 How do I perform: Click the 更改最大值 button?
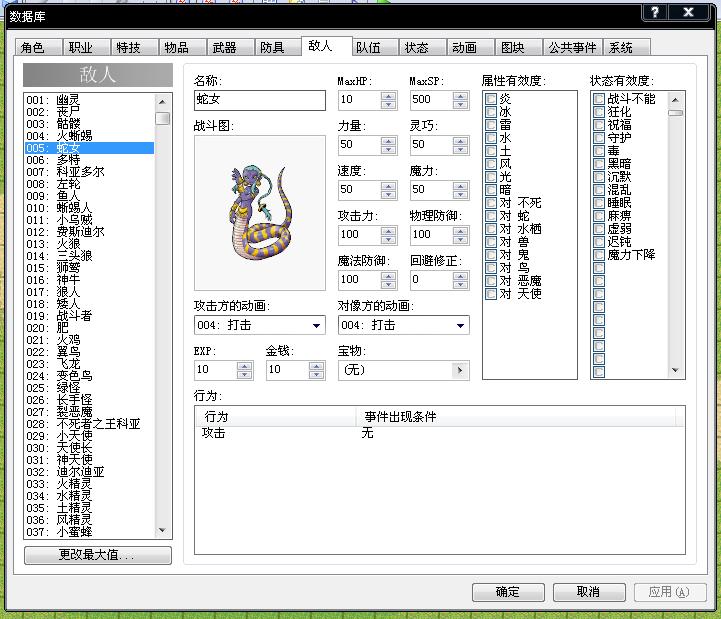[98, 555]
